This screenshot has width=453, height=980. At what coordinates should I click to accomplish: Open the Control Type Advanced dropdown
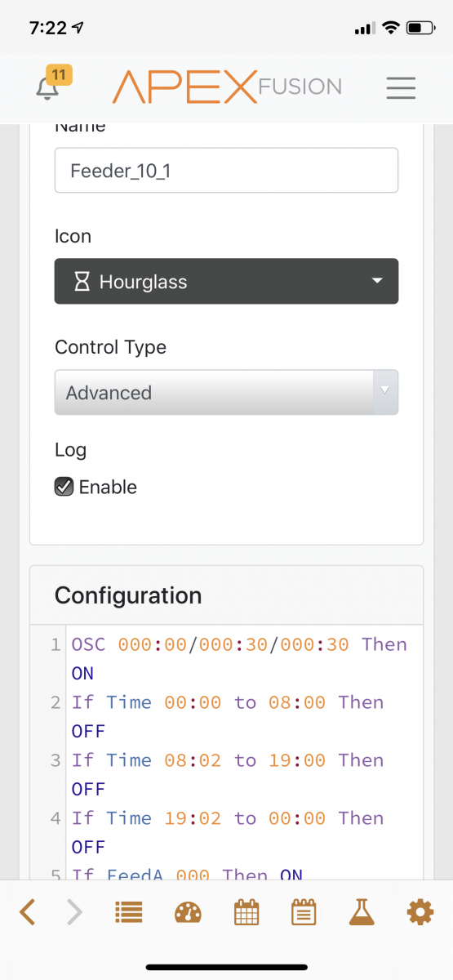pos(226,393)
